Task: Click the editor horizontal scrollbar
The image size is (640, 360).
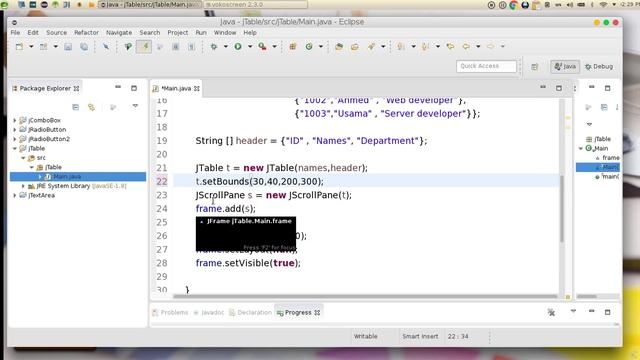Action: 365,297
